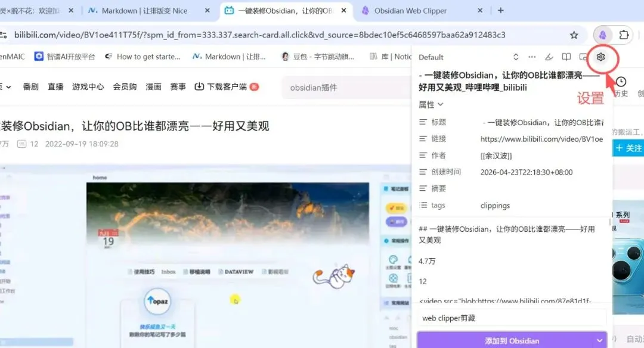The image size is (644, 348).
Task: Switch to the Markdown 让排版变 Nice tab
Action: tap(144, 11)
